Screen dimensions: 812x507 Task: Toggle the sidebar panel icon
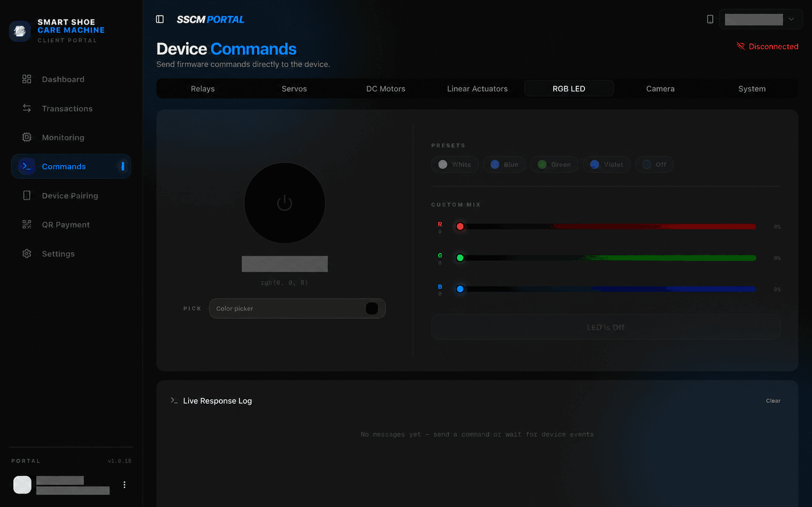160,19
